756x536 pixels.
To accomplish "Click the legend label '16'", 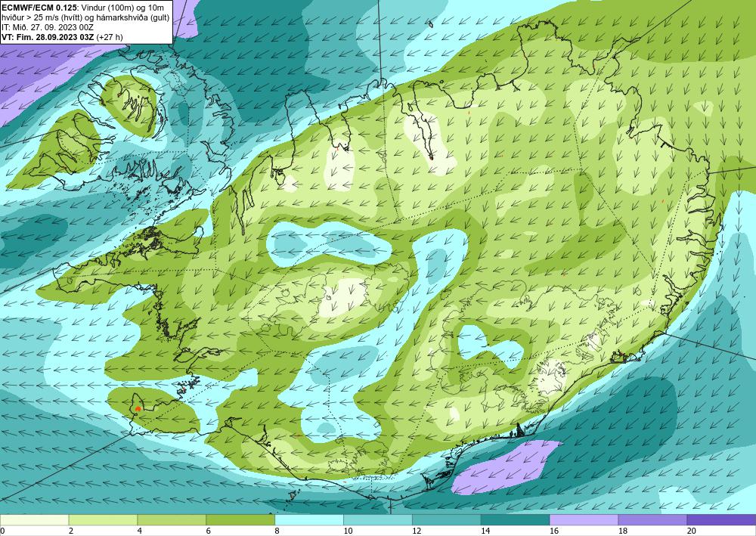I will click(553, 531).
